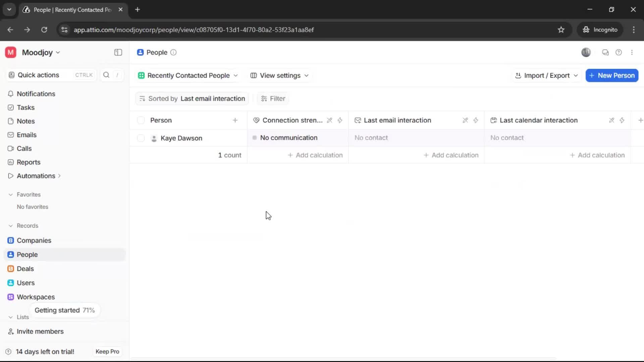Unpin the Last email interaction column
The height and width of the screenshot is (362, 644).
(x=465, y=120)
